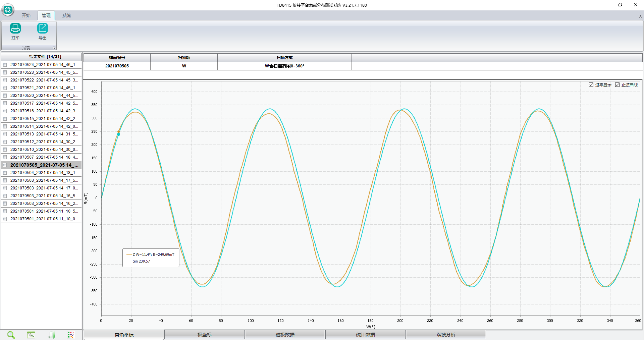Click the green folder icon
The height and width of the screenshot is (340, 644).
(x=52, y=335)
